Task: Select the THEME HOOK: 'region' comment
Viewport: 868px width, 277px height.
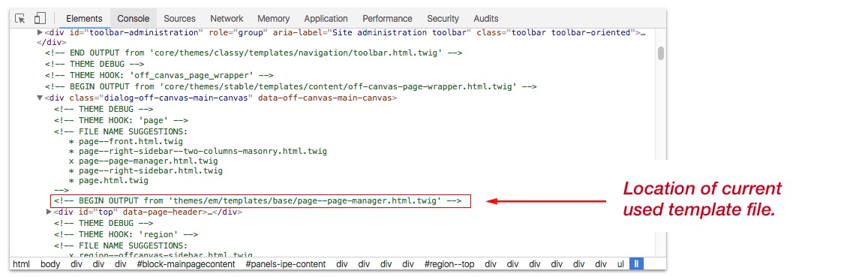Action: 125,235
